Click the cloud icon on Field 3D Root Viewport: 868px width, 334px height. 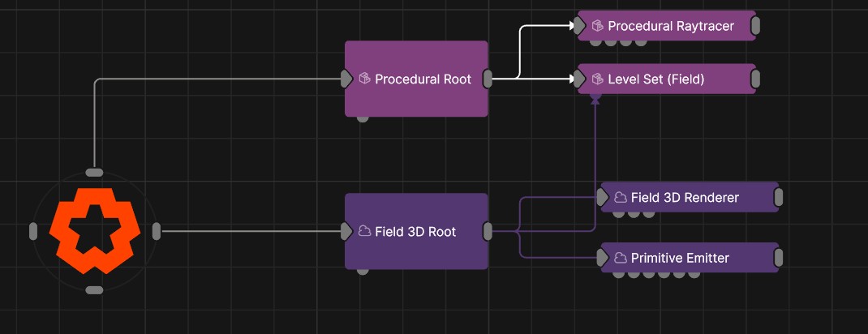[364, 232]
